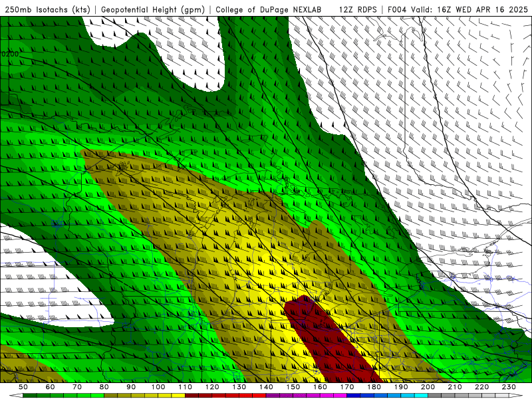Click the 90 knot scale label
532x399 pixels.
click(131, 387)
